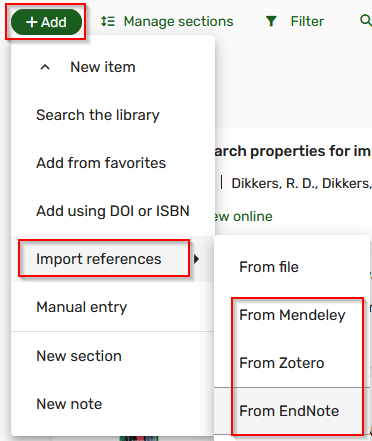Open Import references submenu
The image size is (372, 441).
coord(99,259)
